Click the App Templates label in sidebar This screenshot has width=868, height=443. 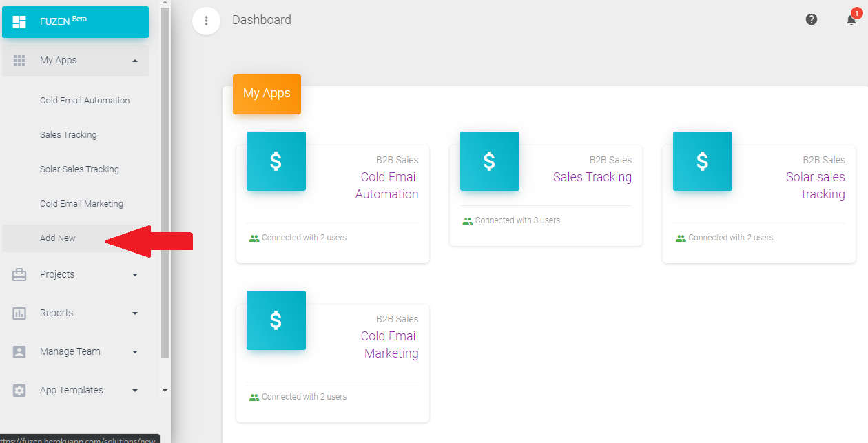pyautogui.click(x=72, y=390)
